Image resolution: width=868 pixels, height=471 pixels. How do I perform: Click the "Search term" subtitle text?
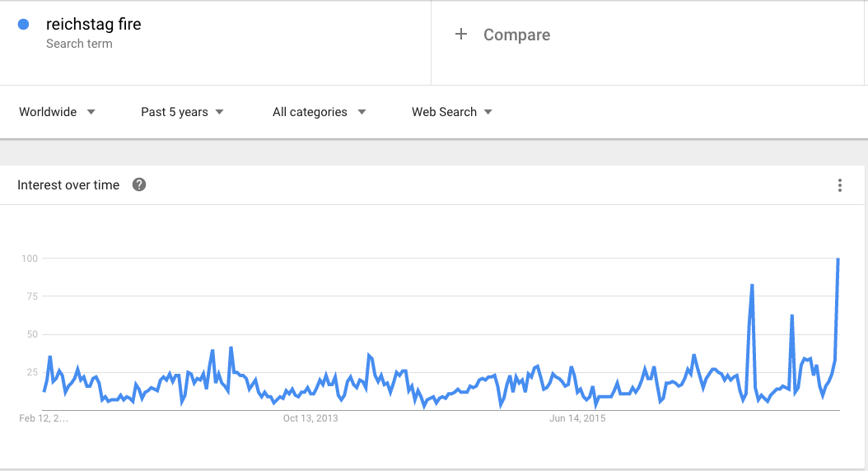point(79,44)
